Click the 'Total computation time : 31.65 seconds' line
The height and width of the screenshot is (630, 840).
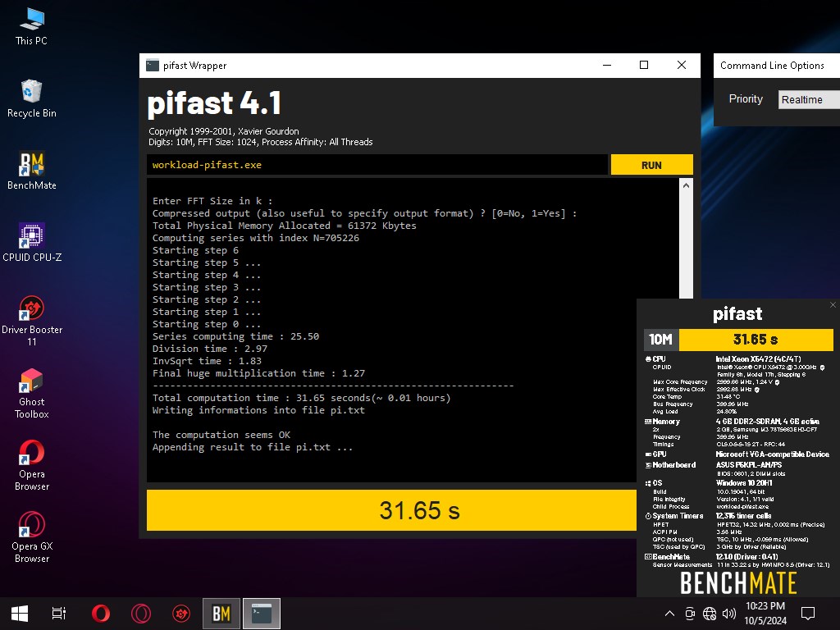coord(301,398)
